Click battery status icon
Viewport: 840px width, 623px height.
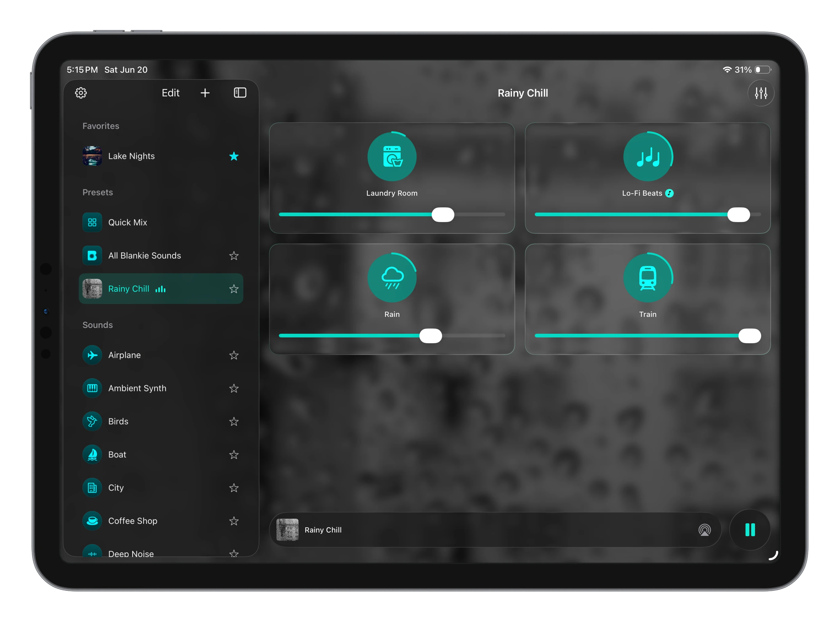[763, 70]
